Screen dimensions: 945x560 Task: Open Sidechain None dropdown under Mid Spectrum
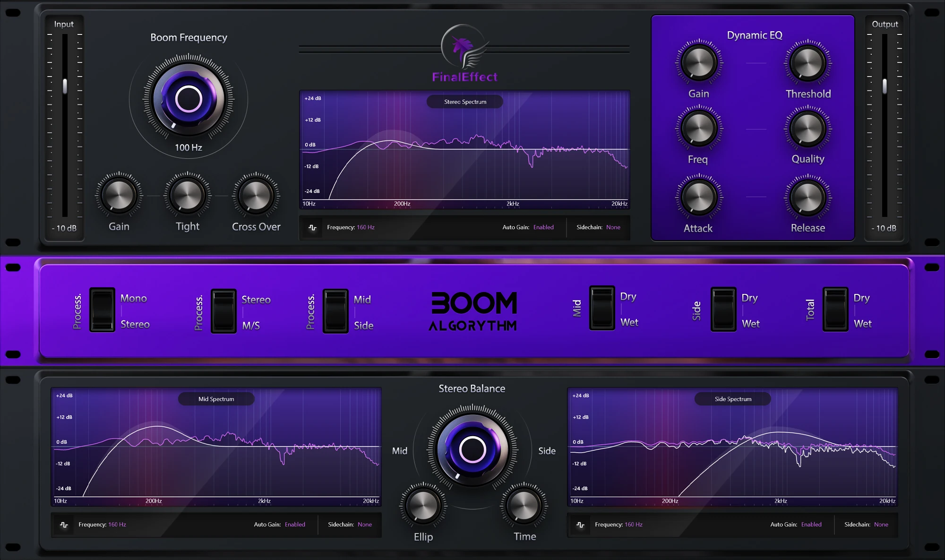pos(365,525)
